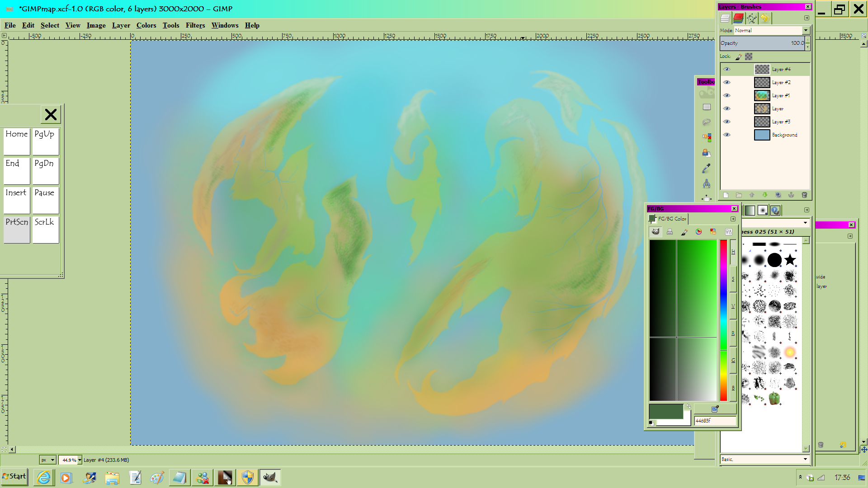Select the Foreground Select tool

click(707, 153)
